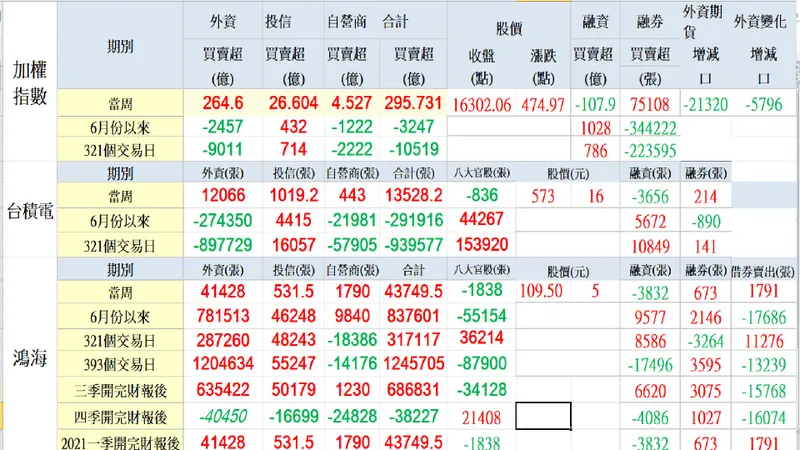Click the index change value 474.97

click(543, 105)
